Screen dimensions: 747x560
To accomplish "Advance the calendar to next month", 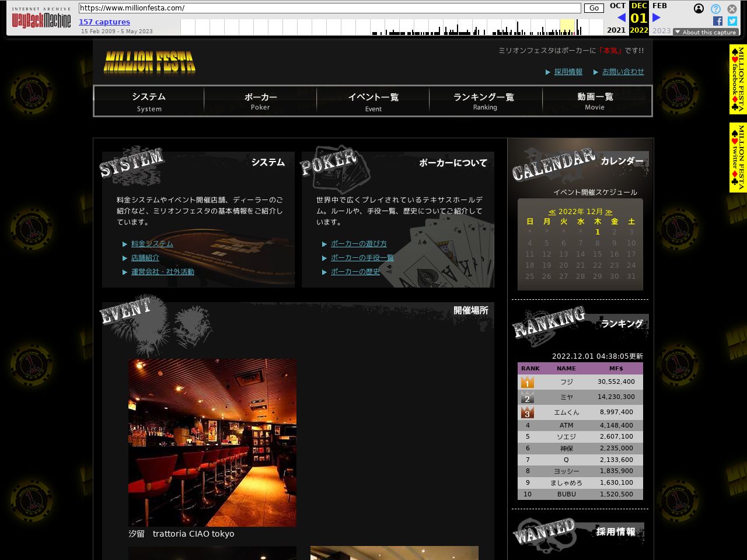I will [609, 212].
